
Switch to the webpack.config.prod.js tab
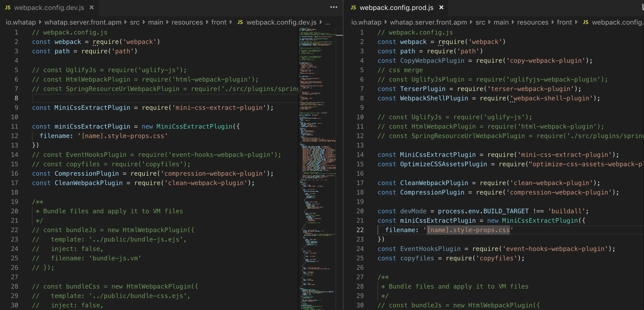[396, 8]
